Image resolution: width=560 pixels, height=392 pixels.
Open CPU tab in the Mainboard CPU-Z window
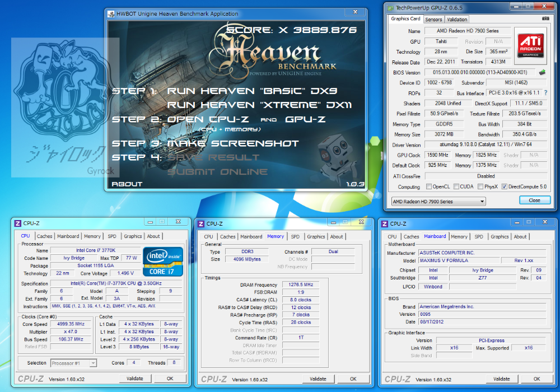[x=392, y=237]
